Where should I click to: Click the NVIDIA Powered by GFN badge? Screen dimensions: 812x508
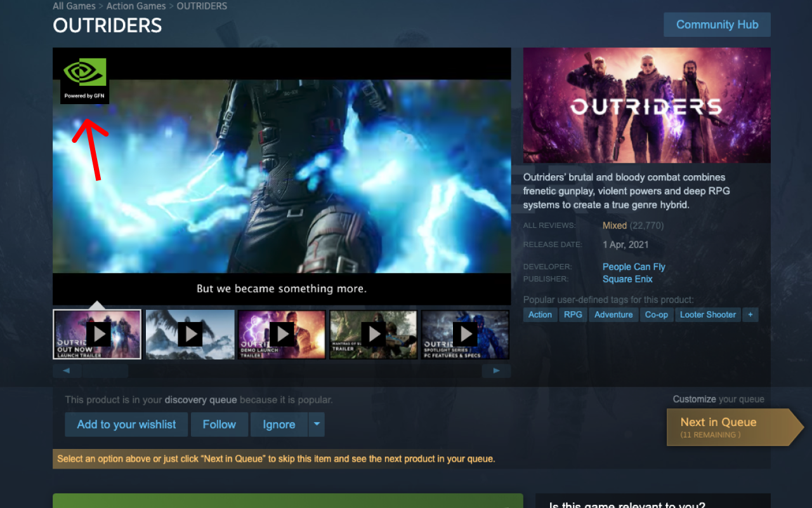(84, 79)
